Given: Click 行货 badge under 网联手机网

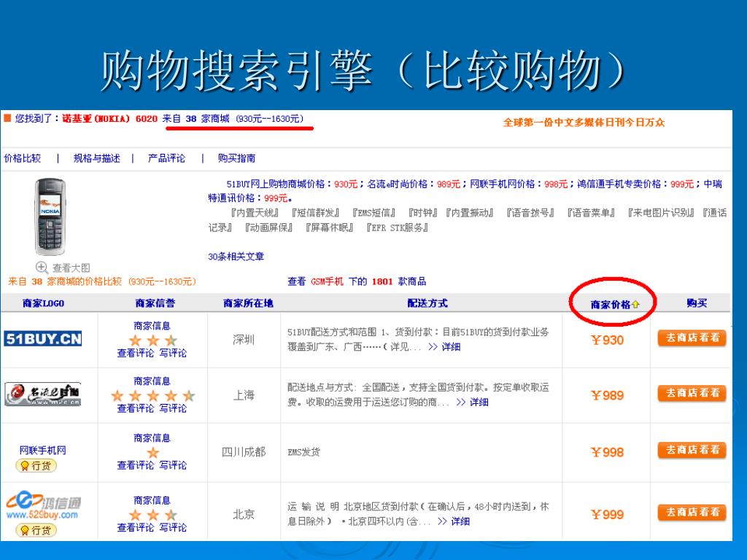Looking at the screenshot, I should tap(36, 466).
